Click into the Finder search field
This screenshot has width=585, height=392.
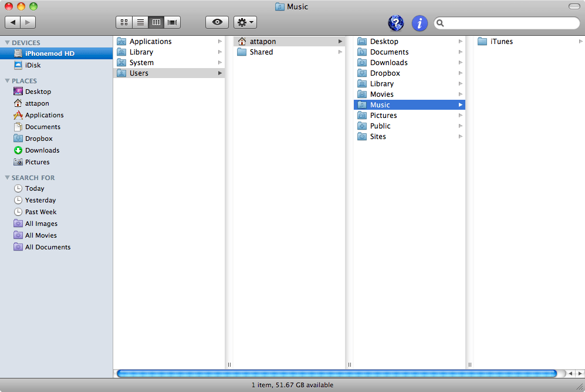tap(507, 23)
